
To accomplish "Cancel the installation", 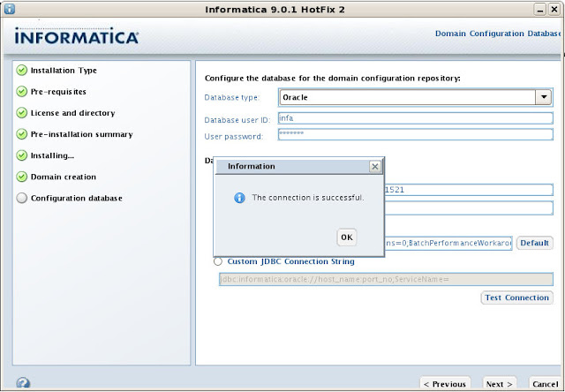I will [x=545, y=384].
